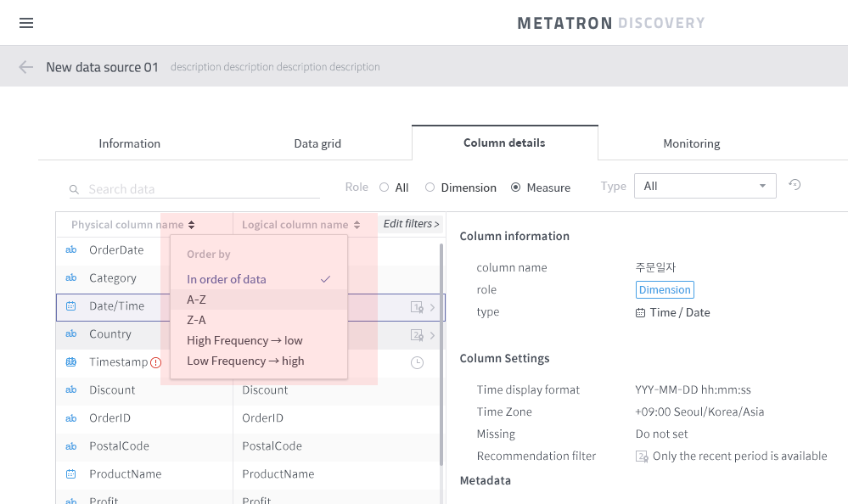Open the hamburger navigation menu
This screenshot has width=848, height=504.
point(25,23)
